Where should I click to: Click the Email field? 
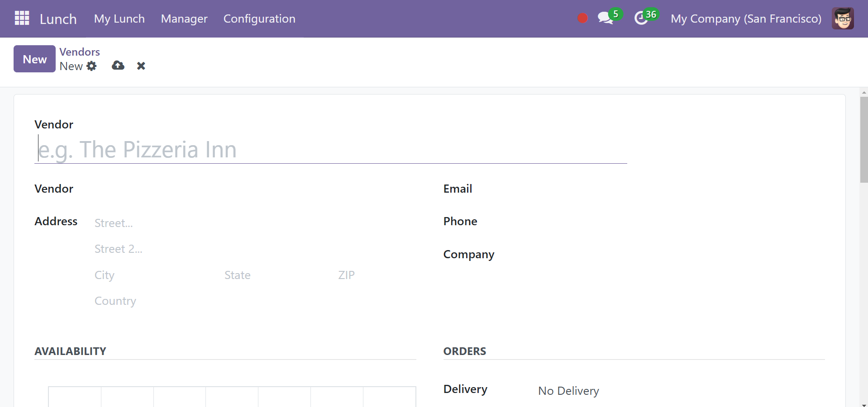pos(682,189)
